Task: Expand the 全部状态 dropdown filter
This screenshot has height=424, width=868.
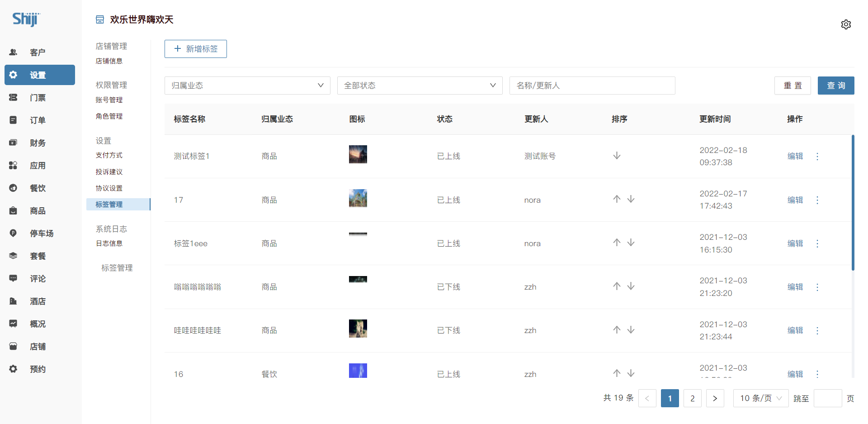Action: pyautogui.click(x=420, y=86)
